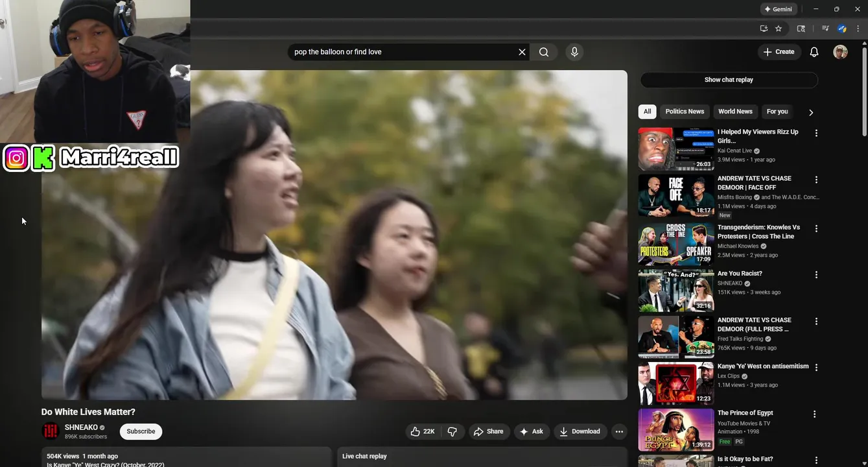Open more actions ellipsis beside Download
This screenshot has height=467, width=868.
coord(619,431)
